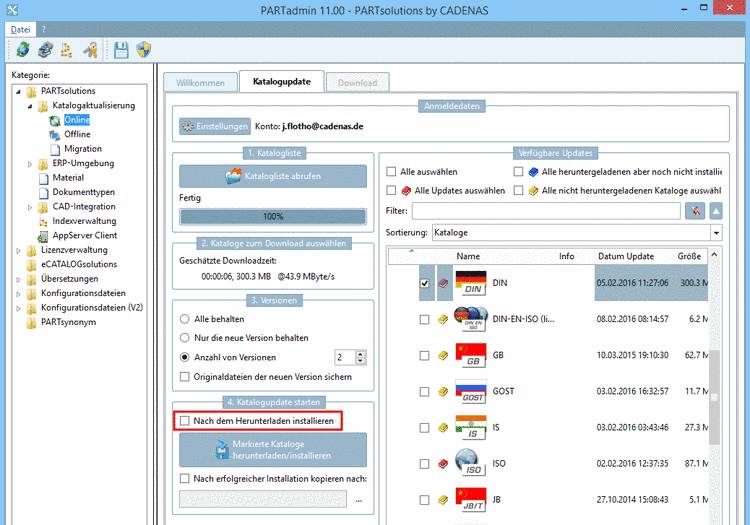Click the AppServer Client tree icon
The image size is (750, 525).
pos(43,236)
